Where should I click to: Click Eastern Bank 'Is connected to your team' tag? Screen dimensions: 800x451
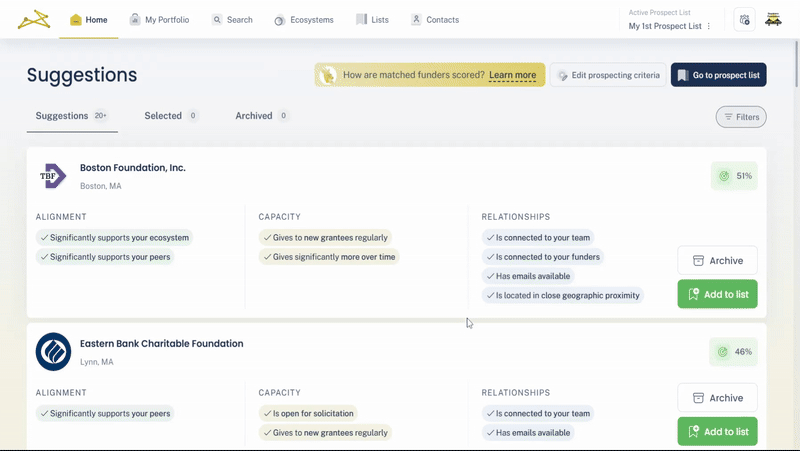click(x=538, y=414)
